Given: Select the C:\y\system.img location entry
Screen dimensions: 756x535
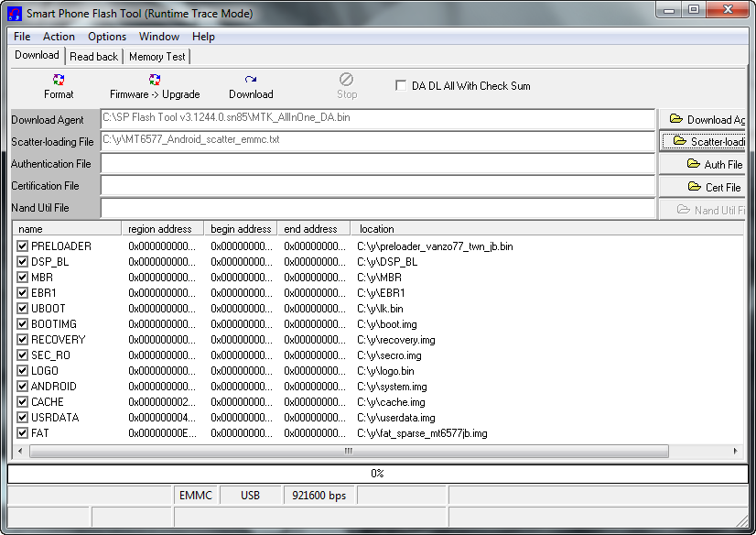Looking at the screenshot, I should (x=392, y=387).
